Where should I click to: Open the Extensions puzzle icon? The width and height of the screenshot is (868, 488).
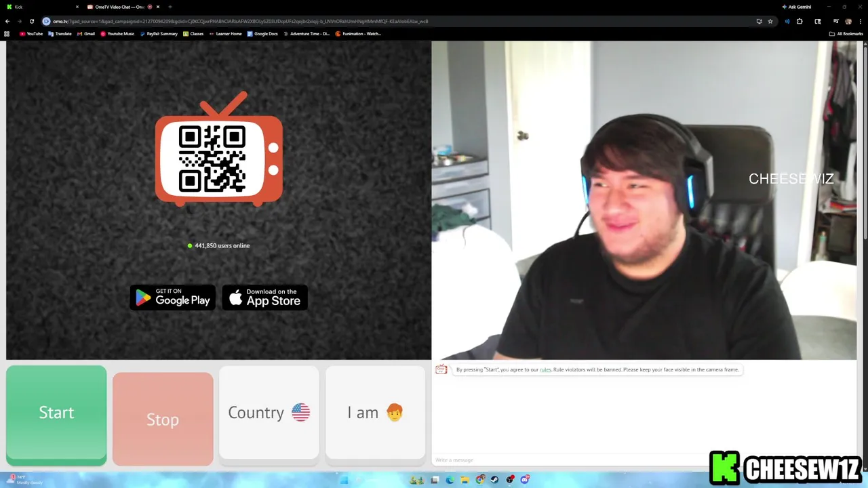coord(800,21)
